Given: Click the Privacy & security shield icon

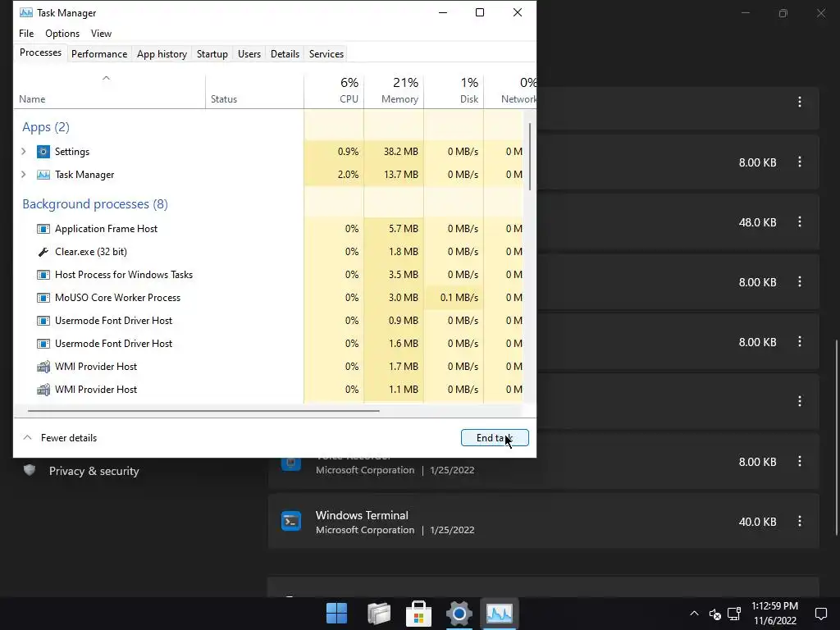Looking at the screenshot, I should click(x=30, y=470).
